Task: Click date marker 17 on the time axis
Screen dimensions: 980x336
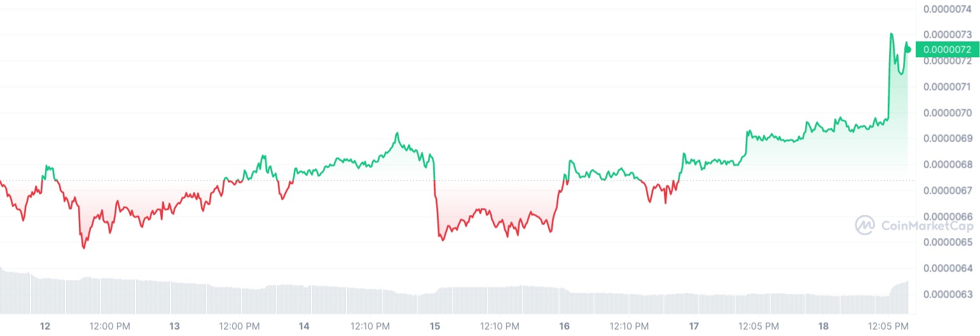Action: [x=694, y=326]
